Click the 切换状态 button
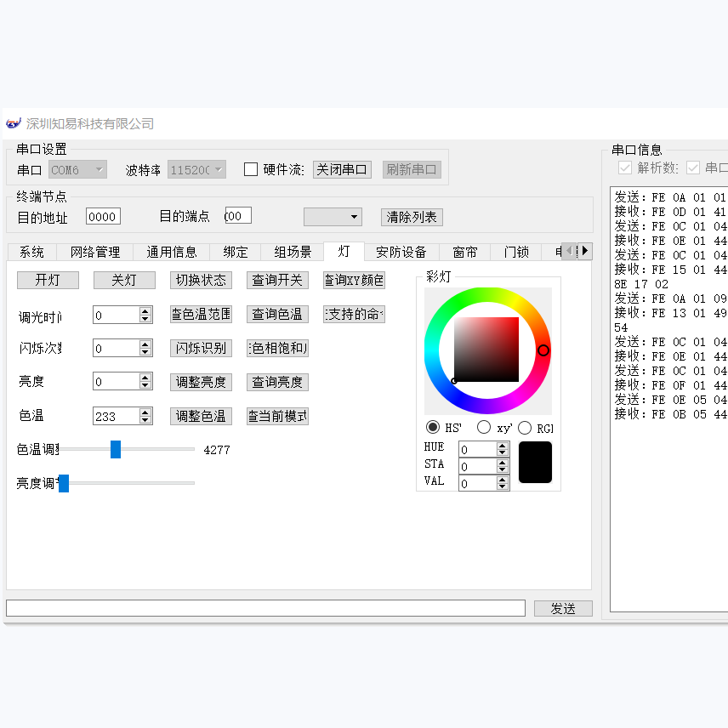The width and height of the screenshot is (728, 728). 201,280
